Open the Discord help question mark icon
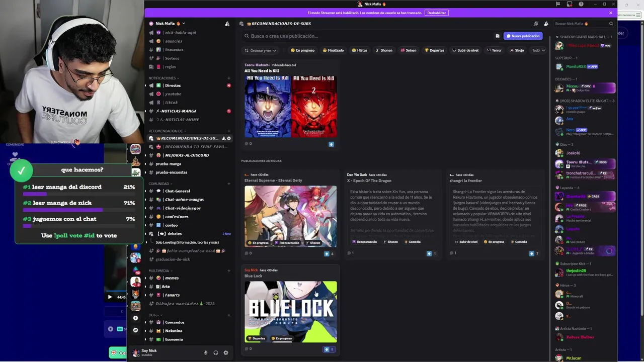Screen dimensions: 644x362 [x=581, y=4]
